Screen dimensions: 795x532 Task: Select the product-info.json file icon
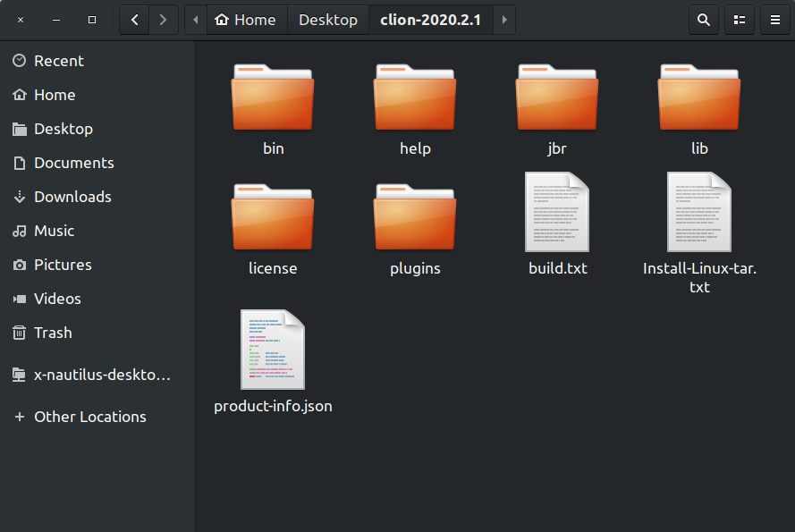point(273,350)
